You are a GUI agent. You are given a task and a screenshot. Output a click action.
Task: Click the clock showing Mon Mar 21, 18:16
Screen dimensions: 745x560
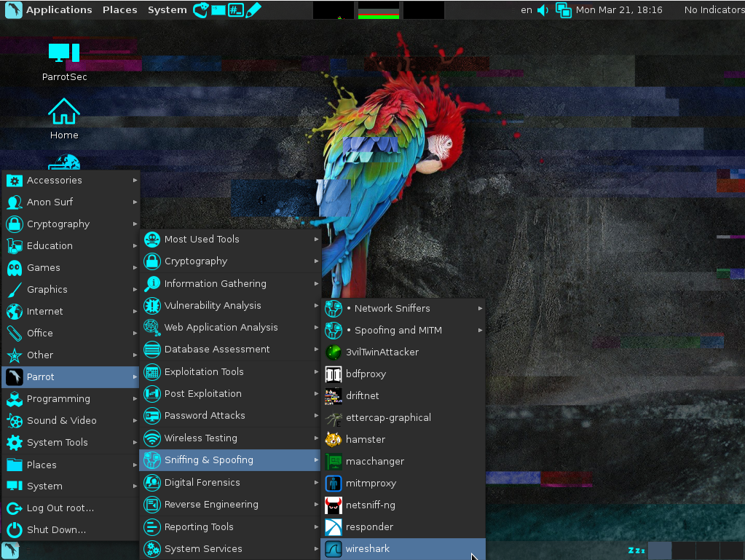[x=619, y=10]
